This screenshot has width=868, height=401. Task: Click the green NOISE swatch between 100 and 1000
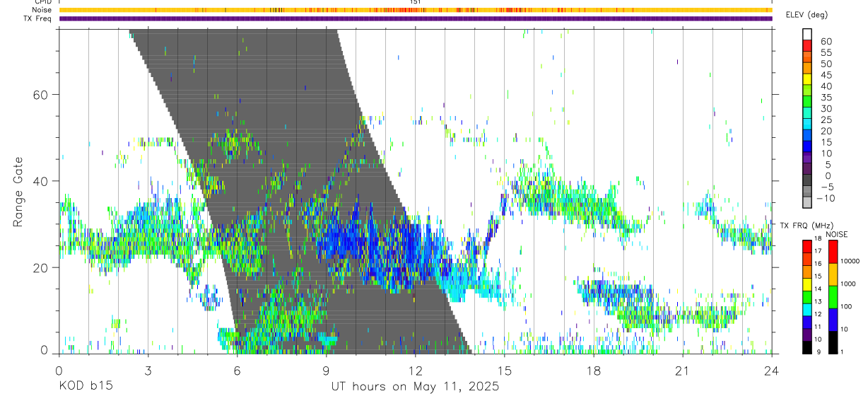[x=833, y=296]
